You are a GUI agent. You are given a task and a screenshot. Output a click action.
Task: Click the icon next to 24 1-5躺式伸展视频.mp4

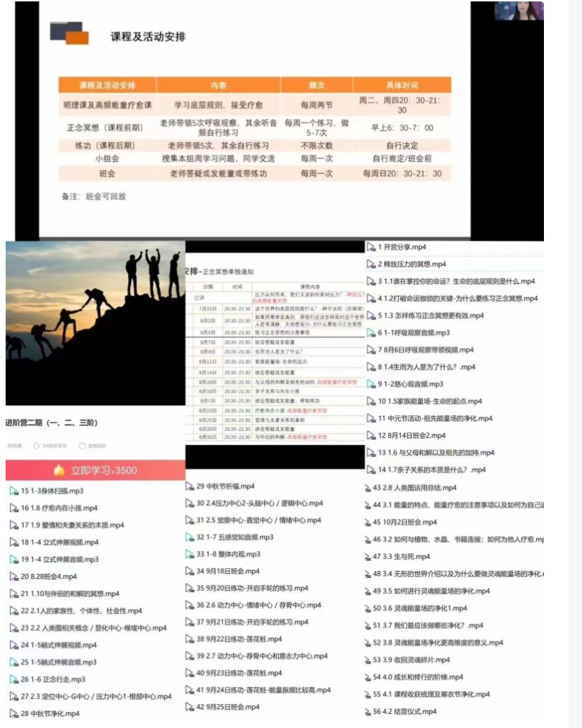pos(14,646)
